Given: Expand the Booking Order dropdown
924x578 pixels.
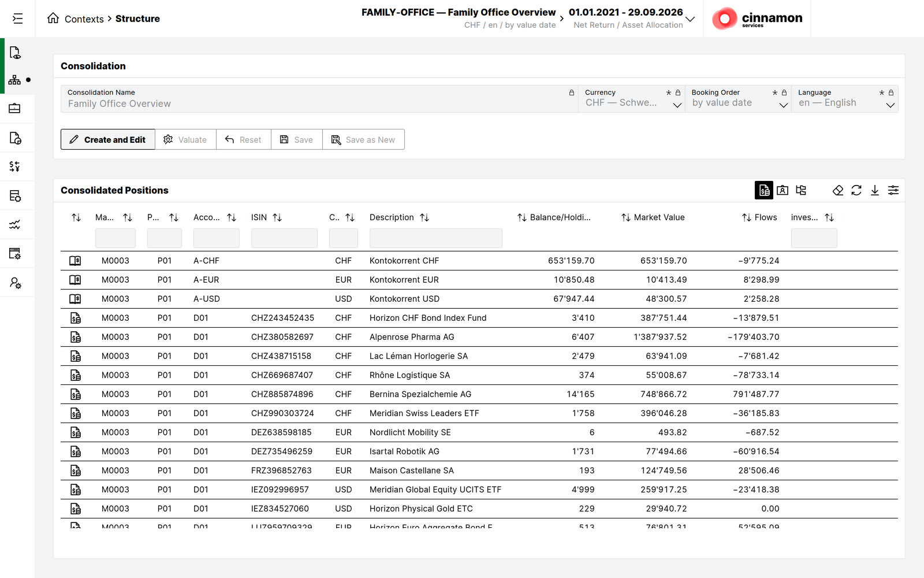Looking at the screenshot, I should (784, 105).
